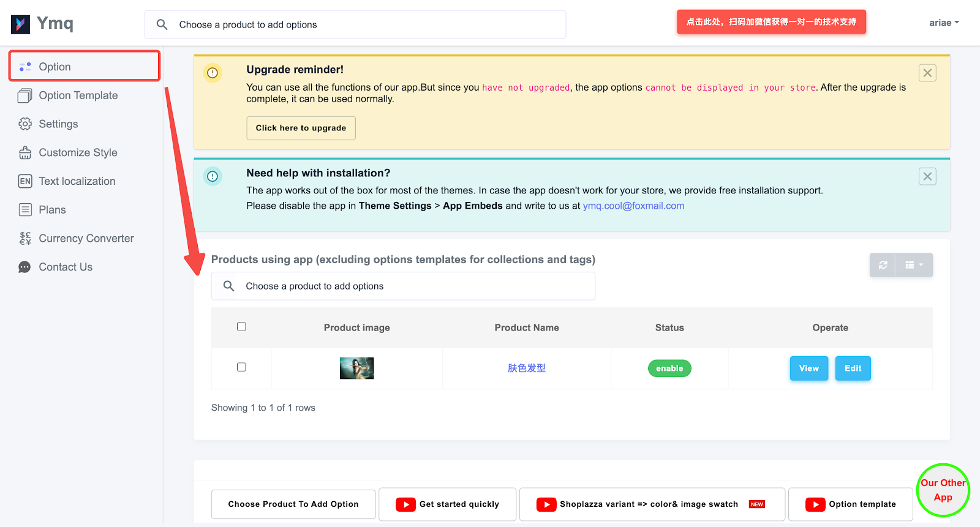Open the ymq.cool@foxmail.com email link
This screenshot has height=527, width=980.
[633, 206]
